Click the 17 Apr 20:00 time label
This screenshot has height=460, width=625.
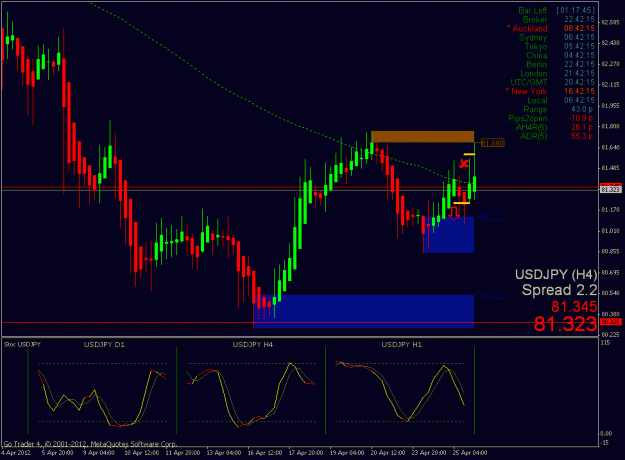[306, 453]
